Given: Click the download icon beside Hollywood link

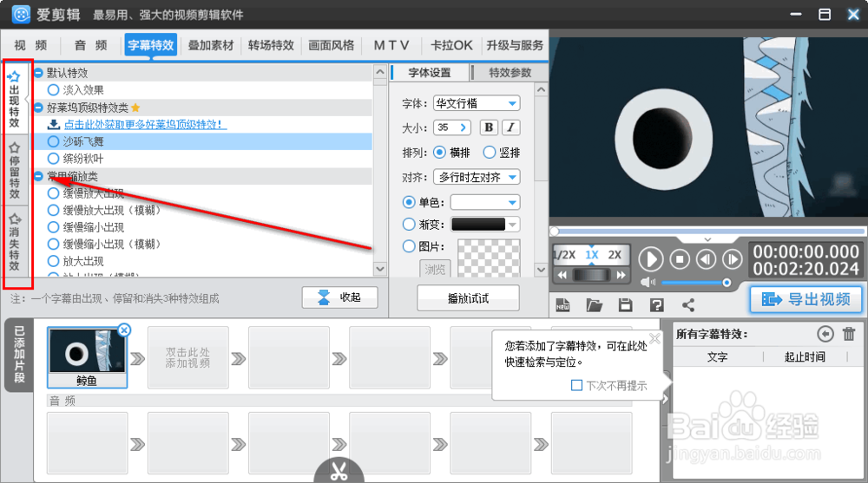Looking at the screenshot, I should (54, 124).
